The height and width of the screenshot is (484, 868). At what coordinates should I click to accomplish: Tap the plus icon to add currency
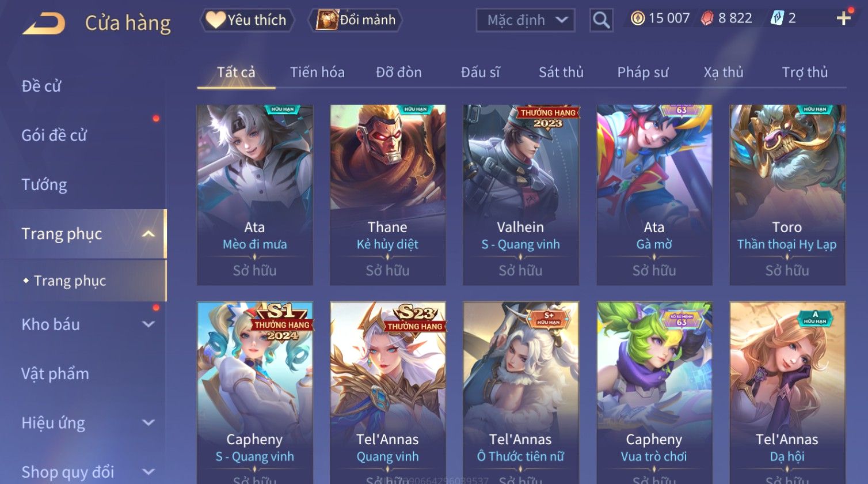[843, 18]
